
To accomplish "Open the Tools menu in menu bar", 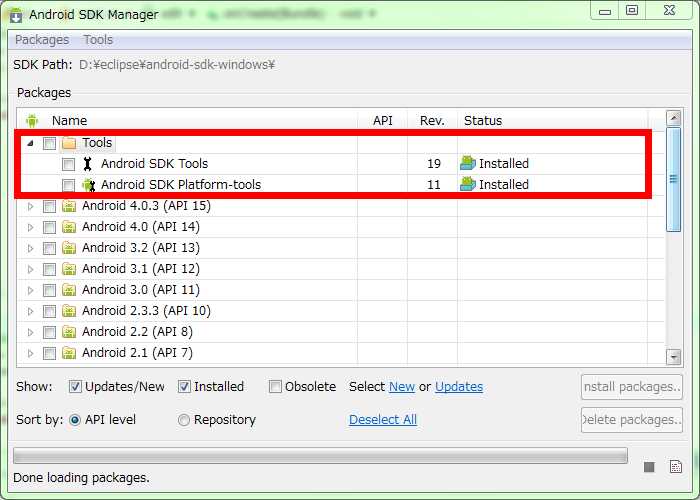I will [x=98, y=40].
